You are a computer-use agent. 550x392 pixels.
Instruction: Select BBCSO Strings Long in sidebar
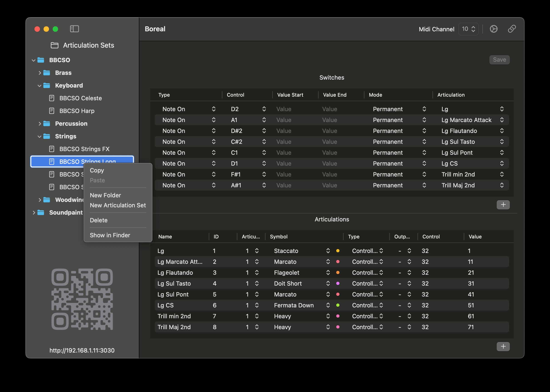tap(82, 162)
